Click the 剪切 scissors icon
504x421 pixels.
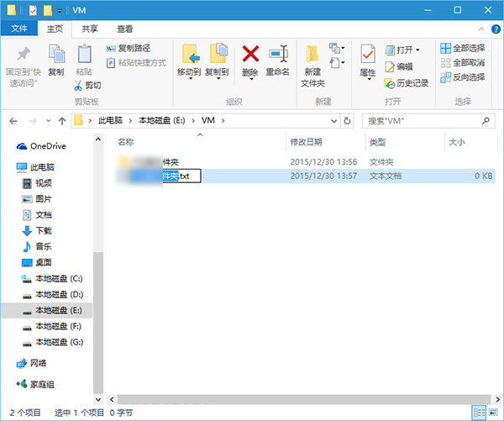coord(78,85)
